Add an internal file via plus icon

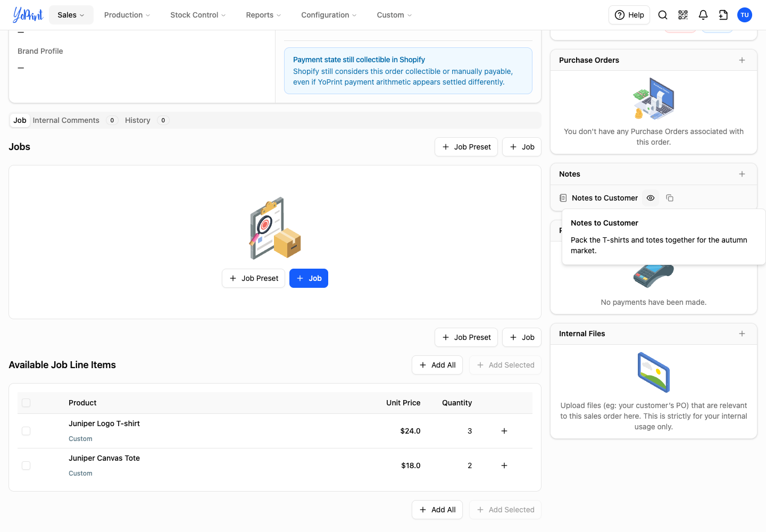[x=742, y=334]
